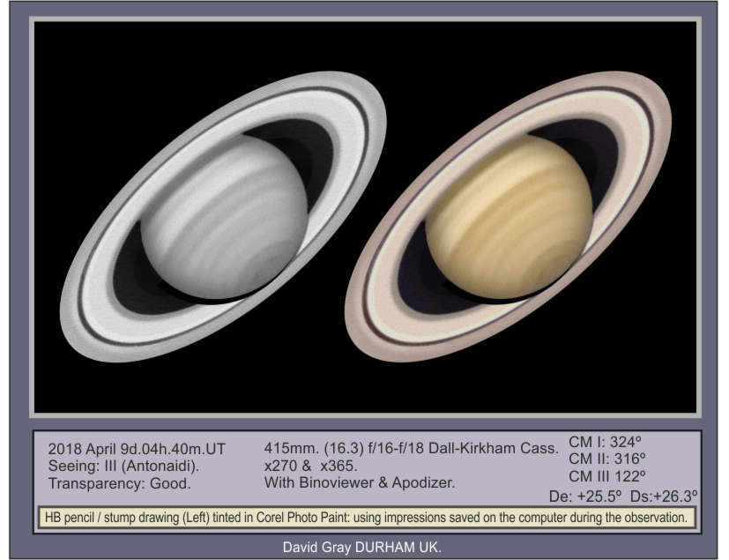The height and width of the screenshot is (560, 729).
Task: Click the yellow HB pencil caption note
Action: (x=367, y=517)
